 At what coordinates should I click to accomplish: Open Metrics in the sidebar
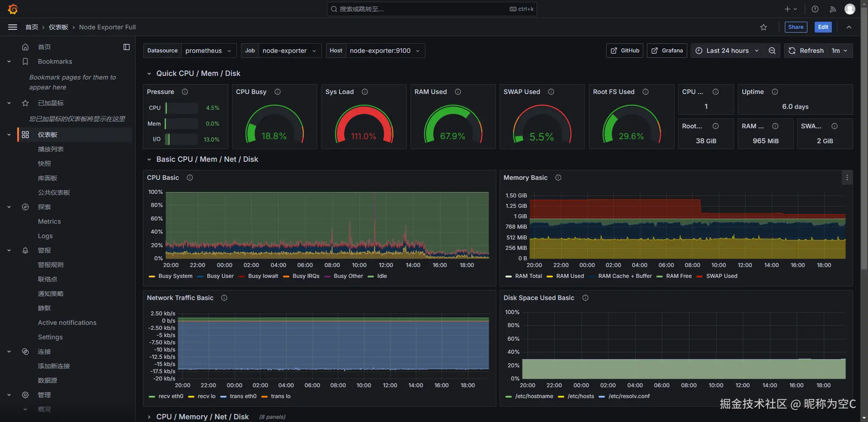[49, 221]
